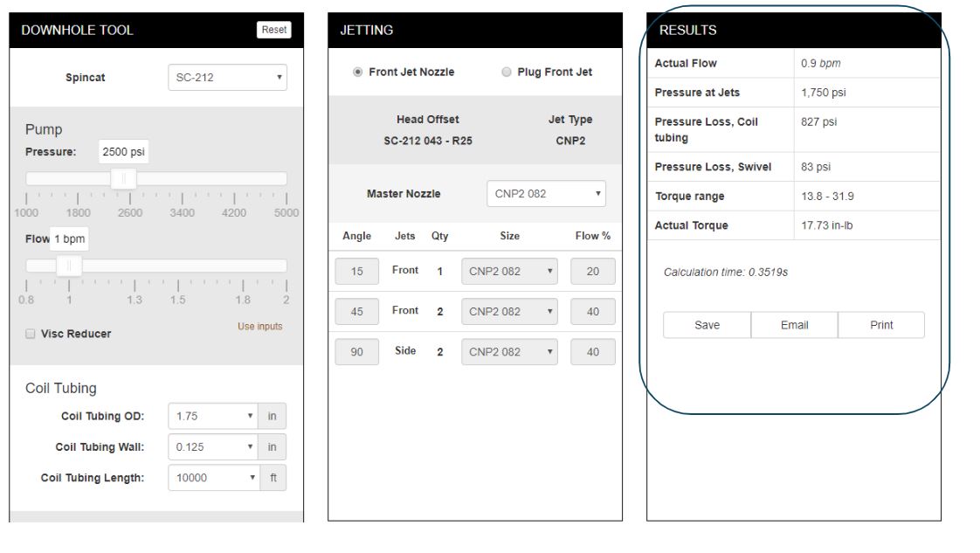The width and height of the screenshot is (980, 553).
Task: Open the Master Nozzle CNP2 082 dropdown
Action: pyautogui.click(x=545, y=194)
